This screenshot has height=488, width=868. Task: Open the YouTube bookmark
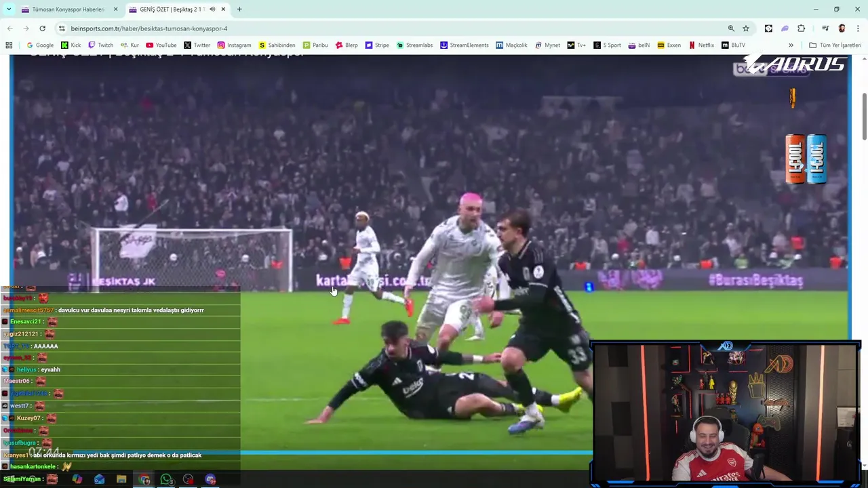pyautogui.click(x=161, y=45)
